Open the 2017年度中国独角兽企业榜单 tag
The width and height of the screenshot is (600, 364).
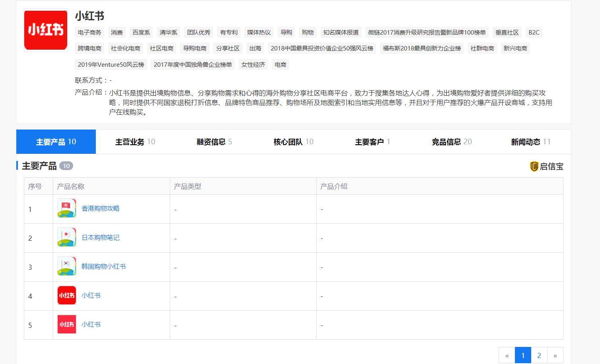[x=193, y=64]
